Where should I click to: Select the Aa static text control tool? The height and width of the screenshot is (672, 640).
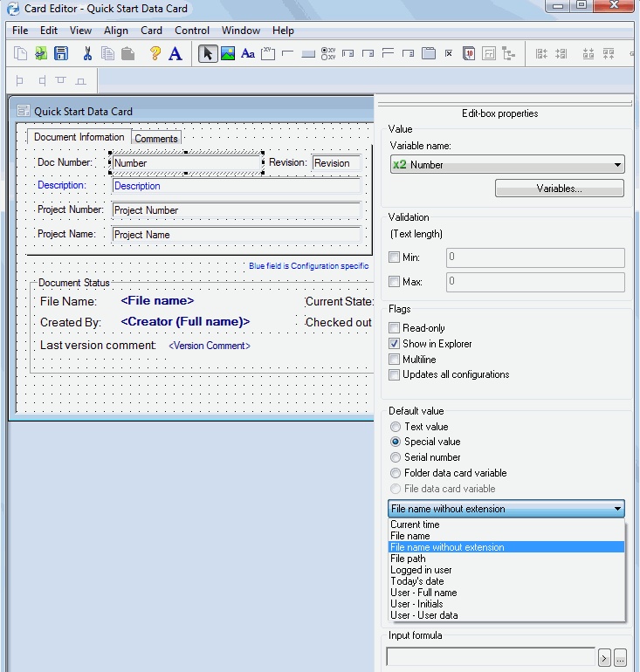coord(248,53)
